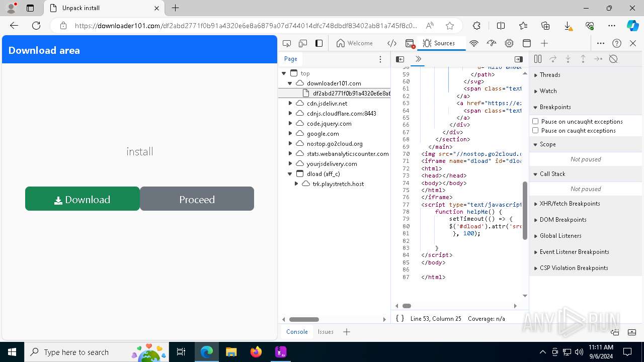Select the Unpack install browser tab
This screenshot has width=644, height=362.
pos(105,8)
